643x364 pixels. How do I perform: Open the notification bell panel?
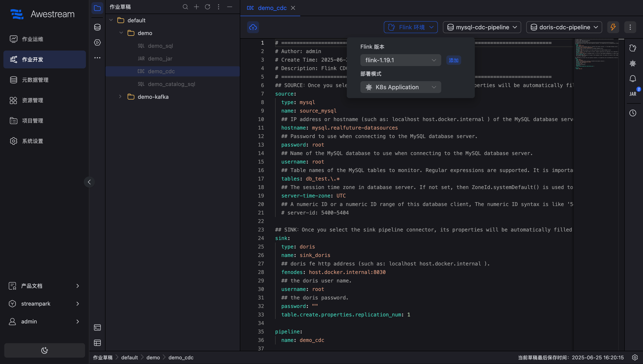(x=633, y=79)
